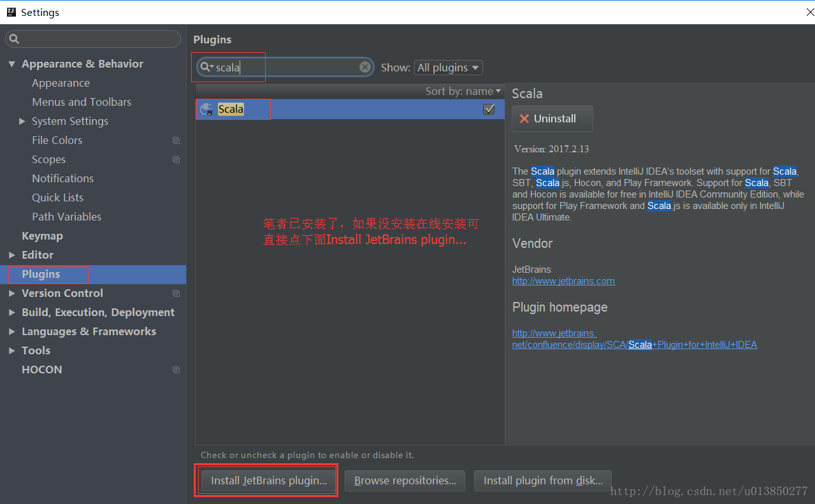815x504 pixels.
Task: Open the 'Sort by: name' dropdown
Action: click(463, 91)
